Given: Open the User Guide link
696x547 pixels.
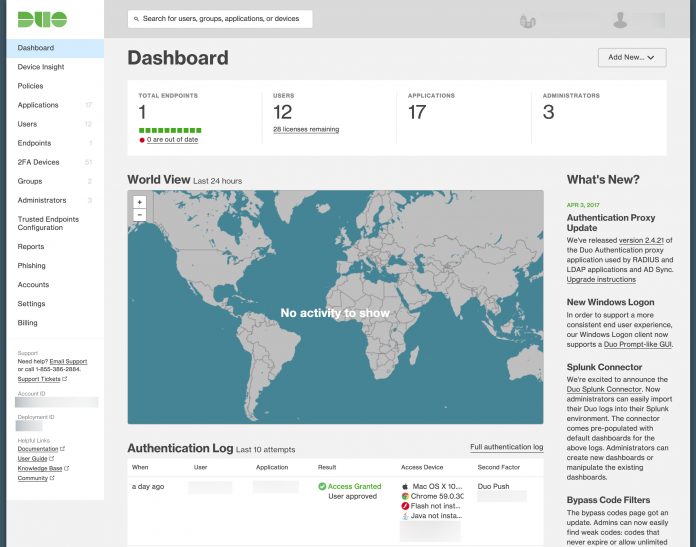Looking at the screenshot, I should coord(32,459).
